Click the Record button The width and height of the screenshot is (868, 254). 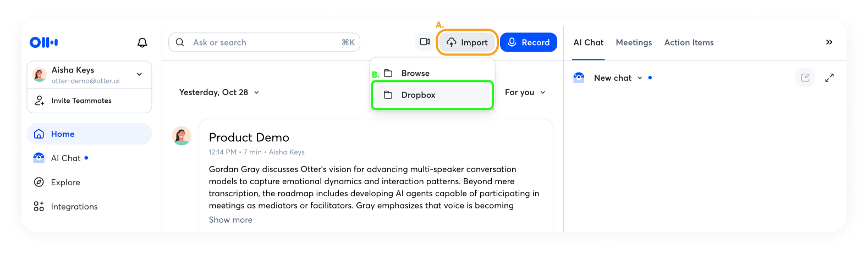pos(528,42)
